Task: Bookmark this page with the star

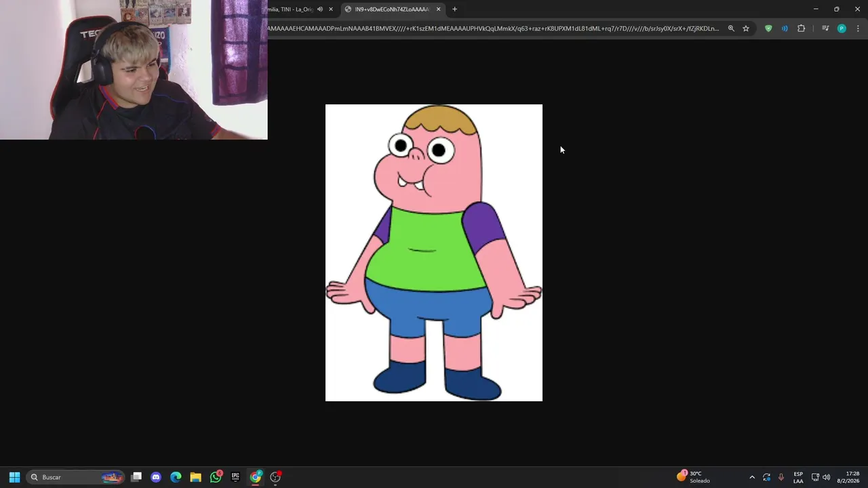Action: [x=746, y=28]
